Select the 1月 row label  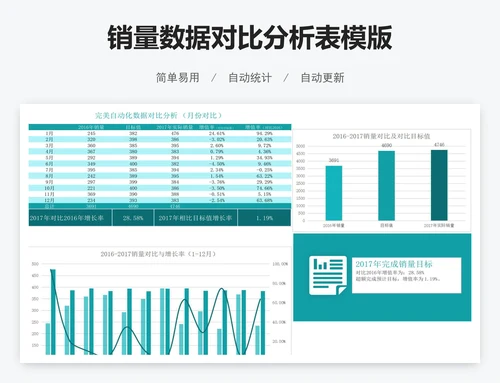(x=49, y=133)
